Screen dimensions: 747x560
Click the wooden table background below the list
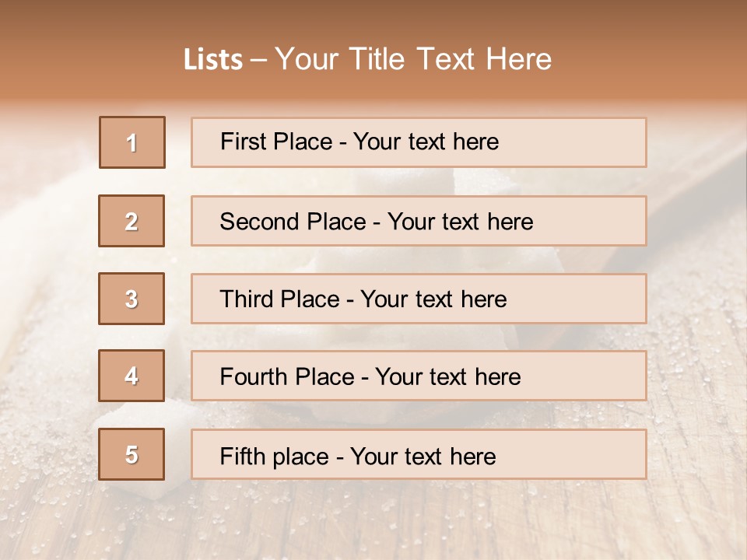pos(373,521)
